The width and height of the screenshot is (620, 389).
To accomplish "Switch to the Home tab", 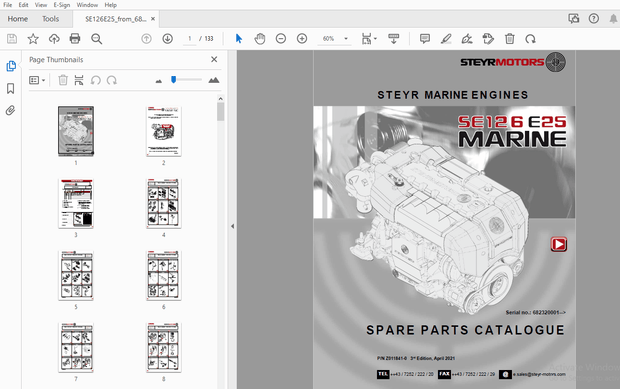I will pyautogui.click(x=17, y=19).
